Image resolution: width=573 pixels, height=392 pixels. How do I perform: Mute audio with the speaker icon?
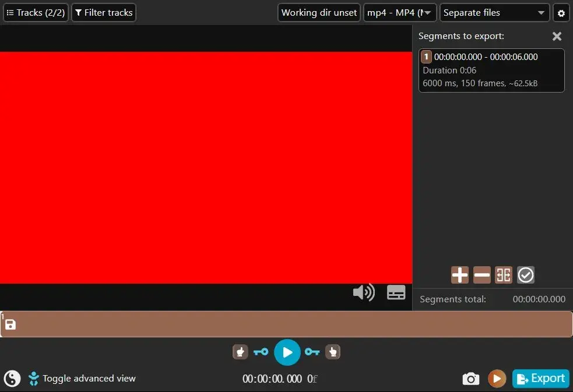[x=364, y=292]
